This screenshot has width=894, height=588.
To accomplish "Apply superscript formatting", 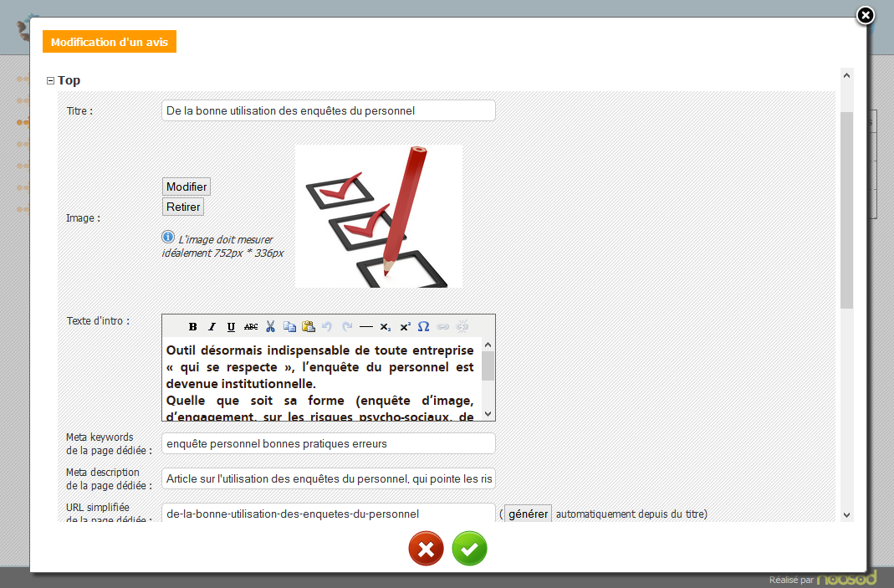I will pos(405,327).
